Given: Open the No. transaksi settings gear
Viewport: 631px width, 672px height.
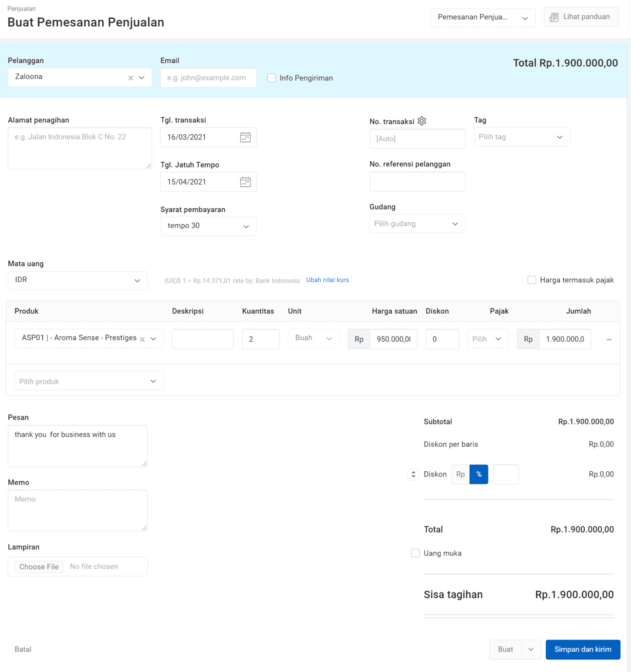Looking at the screenshot, I should 422,121.
